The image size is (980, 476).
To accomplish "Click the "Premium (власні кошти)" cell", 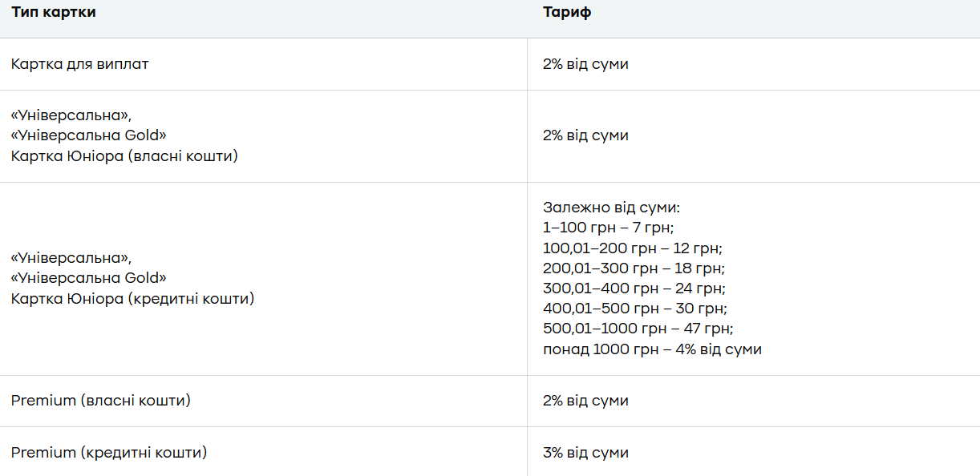I will coord(101,401).
